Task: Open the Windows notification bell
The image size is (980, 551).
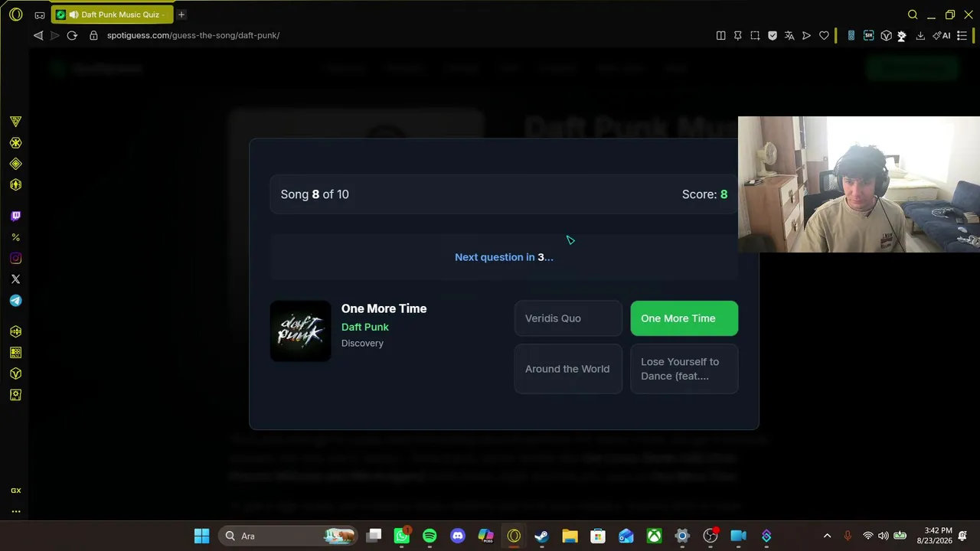Action: tap(962, 536)
